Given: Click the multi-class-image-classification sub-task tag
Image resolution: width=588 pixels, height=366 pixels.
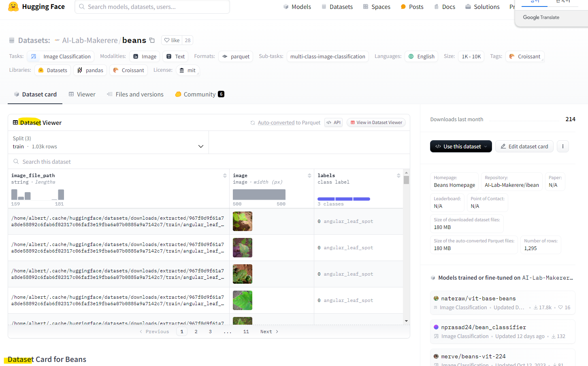Looking at the screenshot, I should click(x=328, y=56).
